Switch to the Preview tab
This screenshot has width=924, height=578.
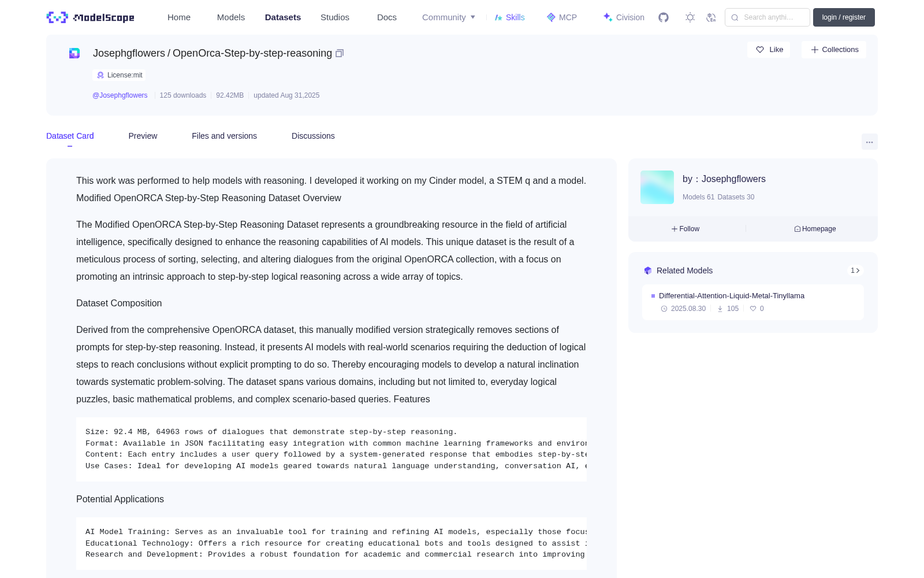pyautogui.click(x=143, y=136)
